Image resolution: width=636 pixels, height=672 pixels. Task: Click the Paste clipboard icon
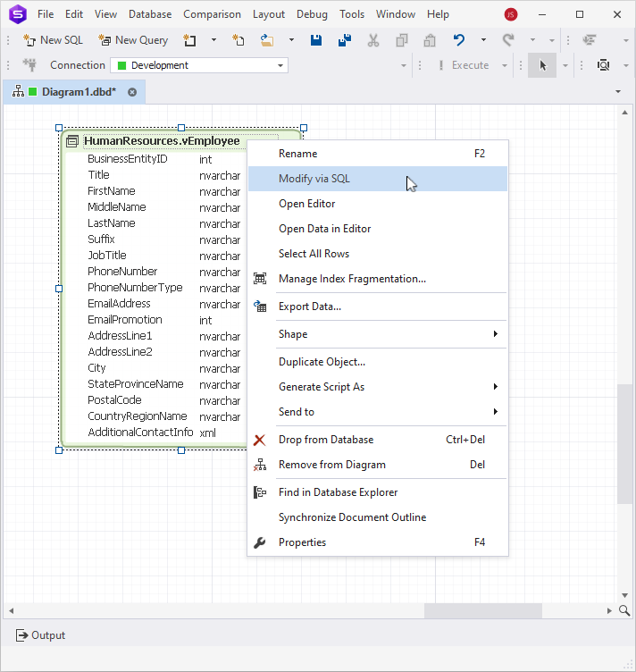[430, 40]
